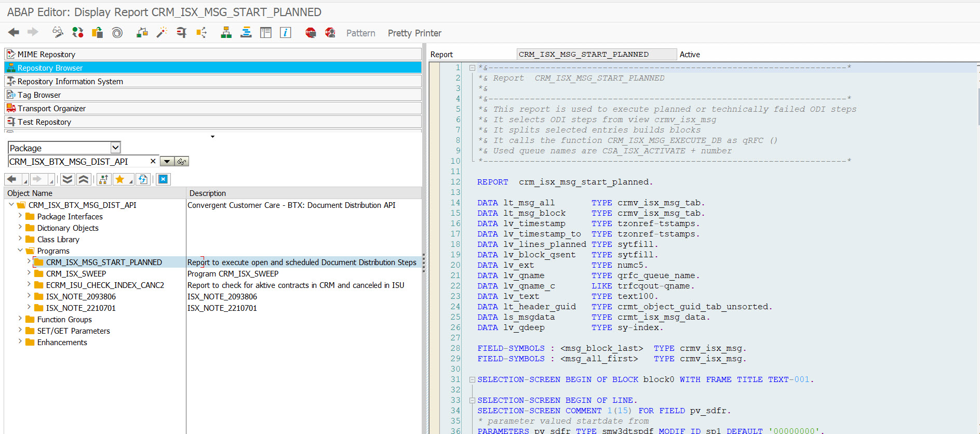The height and width of the screenshot is (434, 980).
Task: Fold the header comment block at line 1
Action: click(x=472, y=68)
